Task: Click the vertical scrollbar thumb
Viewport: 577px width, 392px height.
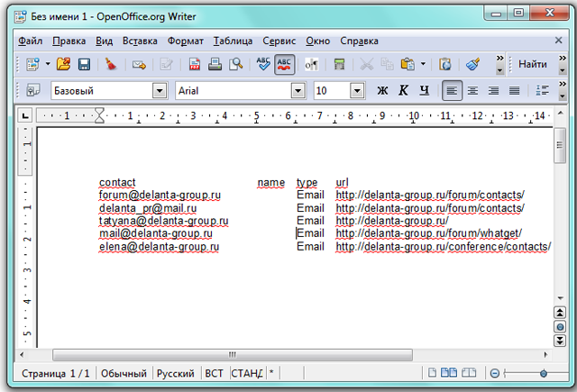Action: pos(560,145)
